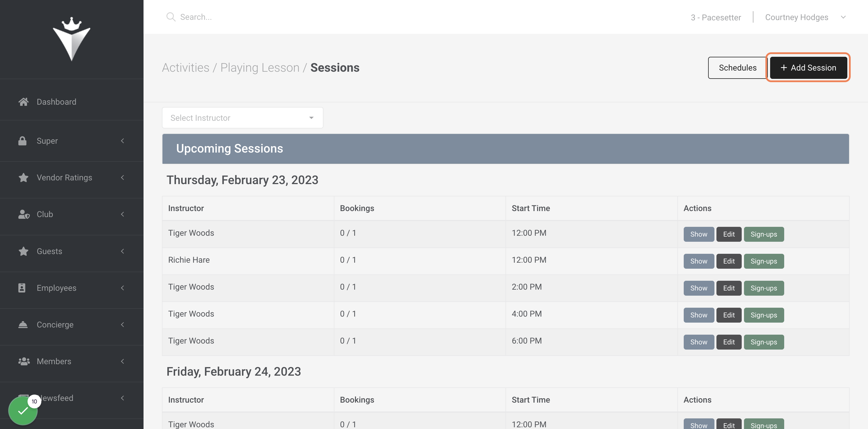The width and height of the screenshot is (868, 429).
Task: Open the Select Instructor dropdown
Action: (242, 118)
